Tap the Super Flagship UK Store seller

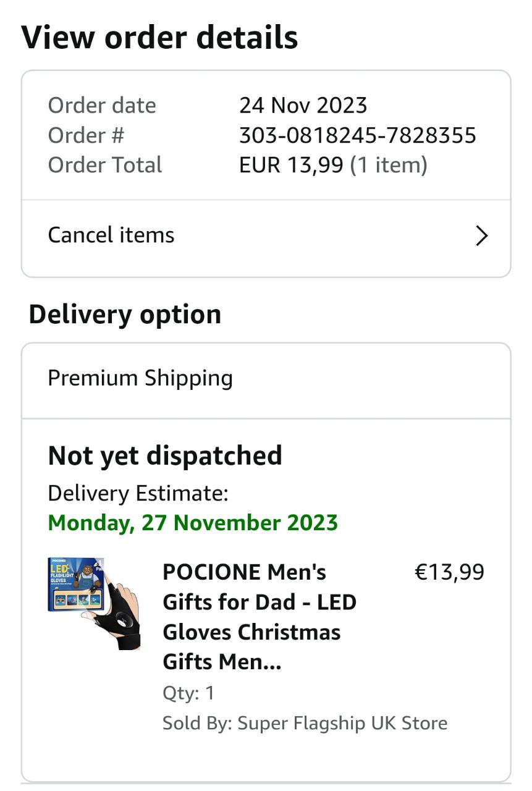tap(342, 723)
